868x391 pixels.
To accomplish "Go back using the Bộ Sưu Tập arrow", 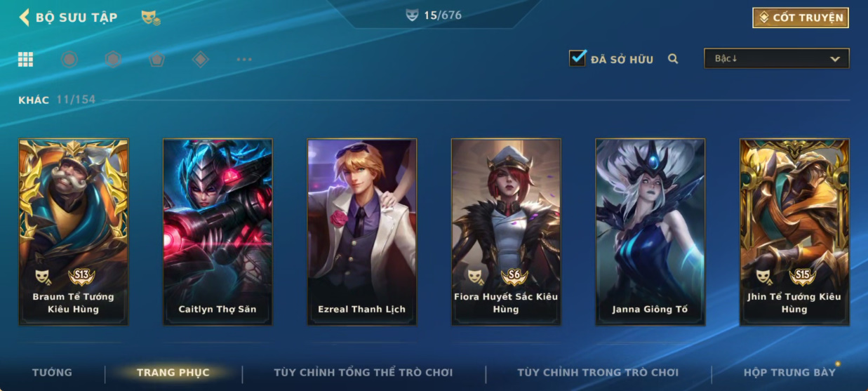I will tap(25, 17).
